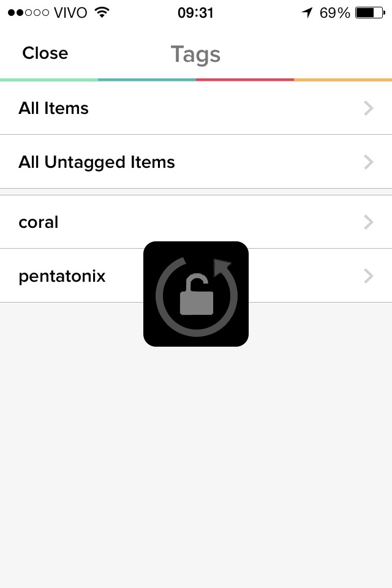Open the All Items list

[x=54, y=108]
